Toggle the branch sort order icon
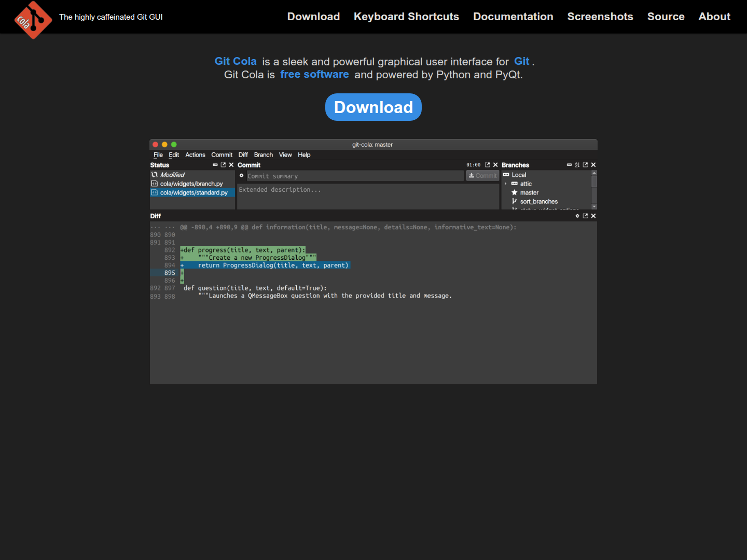The width and height of the screenshot is (747, 560). (577, 165)
